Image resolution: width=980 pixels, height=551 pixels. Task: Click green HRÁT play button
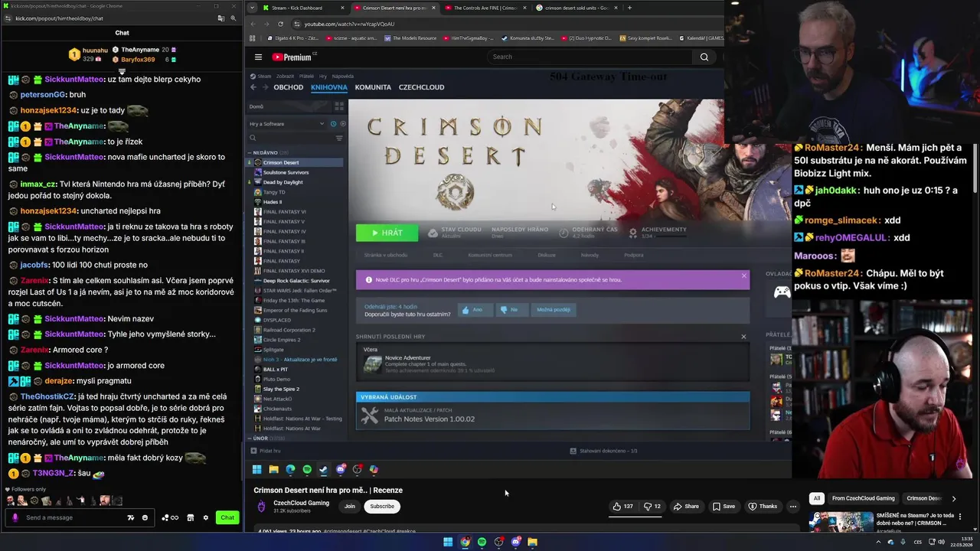tap(387, 233)
